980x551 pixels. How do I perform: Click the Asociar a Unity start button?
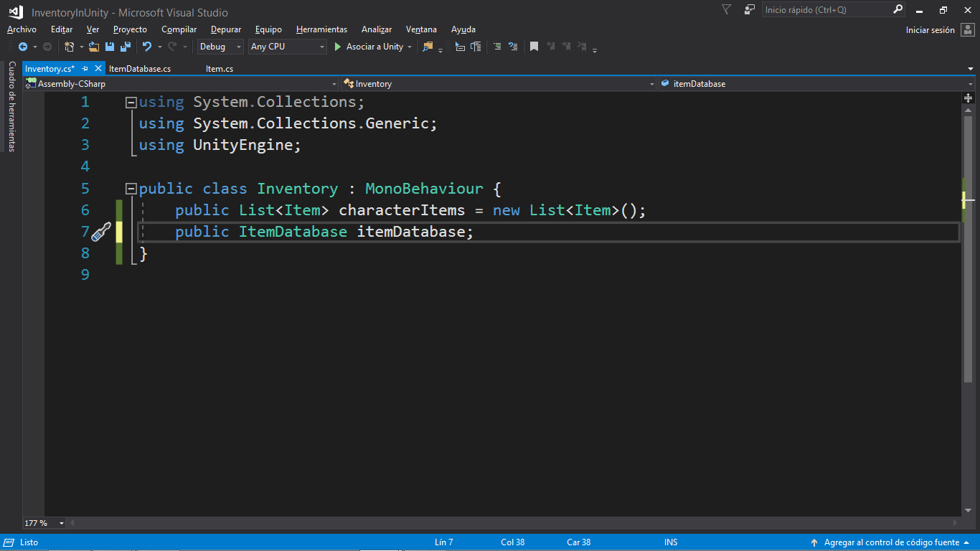coord(369,47)
